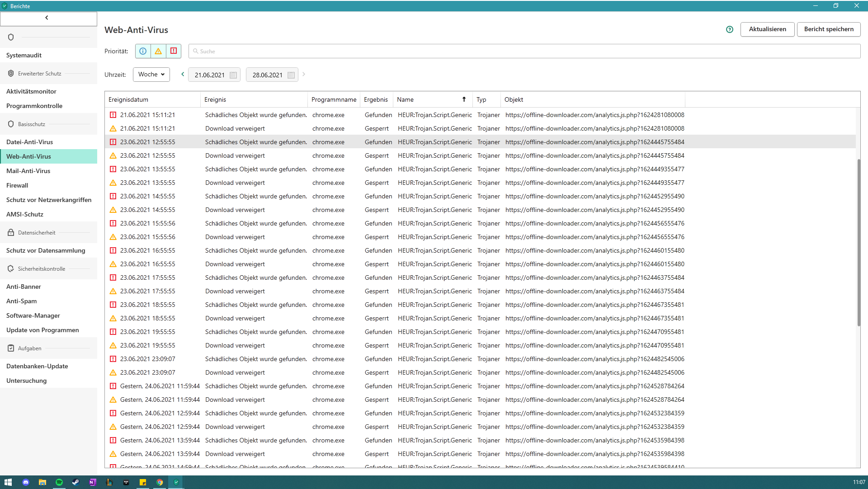The height and width of the screenshot is (489, 868).
Task: Open end date calendar picker icon
Action: pyautogui.click(x=291, y=75)
